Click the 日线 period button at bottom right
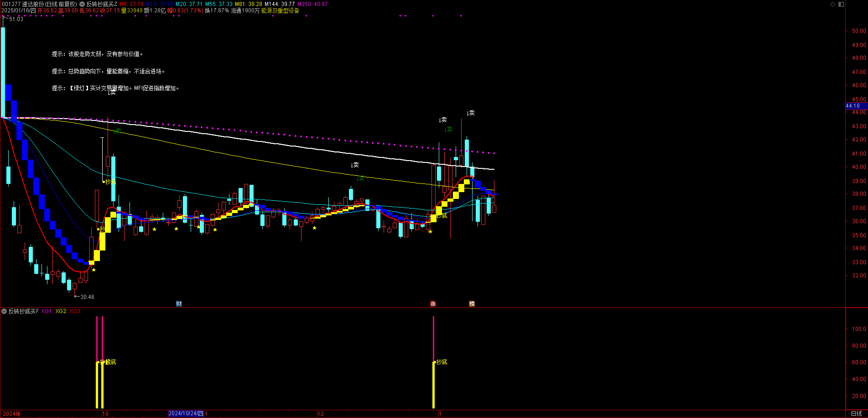This screenshot has height=418, width=868. (856, 413)
